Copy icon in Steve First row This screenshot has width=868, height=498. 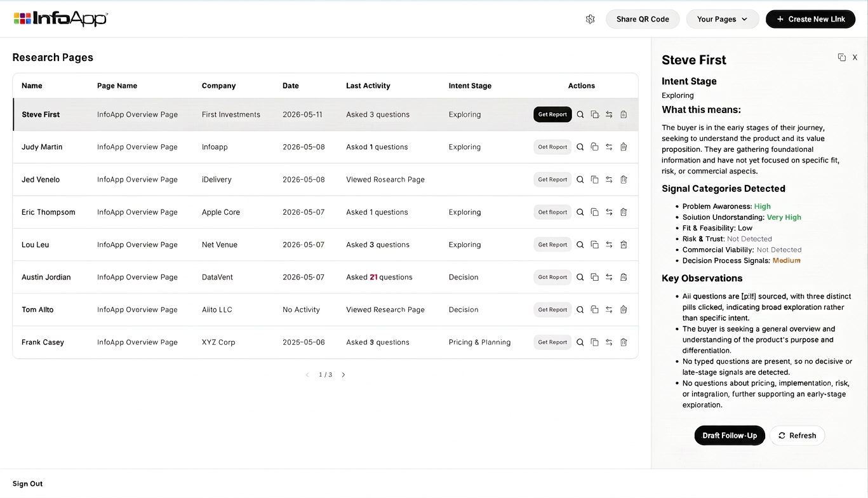pyautogui.click(x=594, y=114)
